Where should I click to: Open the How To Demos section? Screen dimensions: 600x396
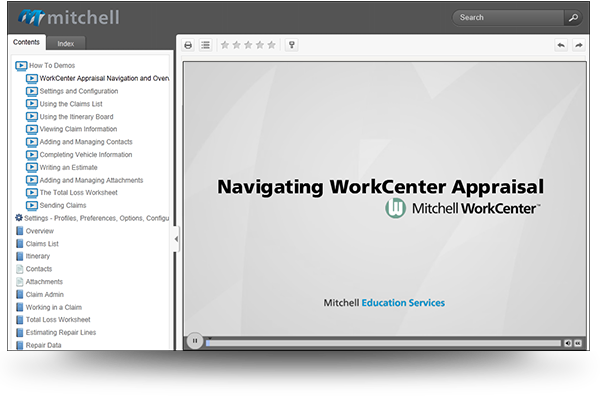click(x=52, y=65)
